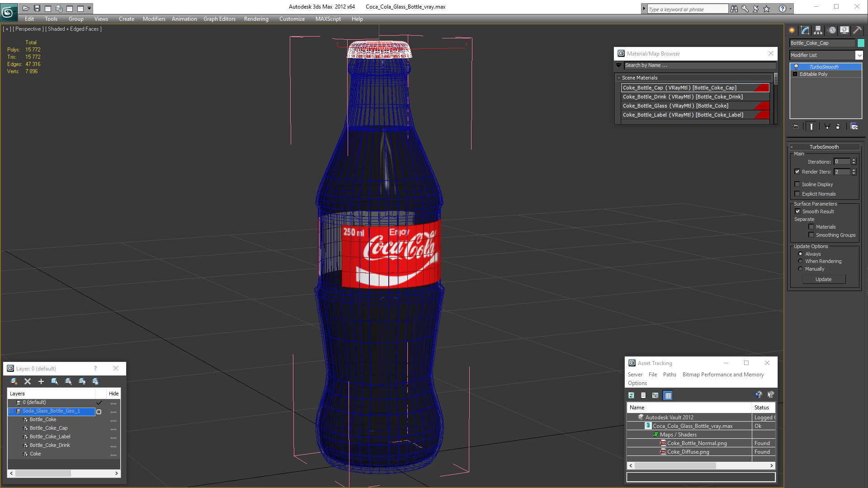Open help dropdown arrow in title bar
The height and width of the screenshot is (488, 868).
pos(790,9)
